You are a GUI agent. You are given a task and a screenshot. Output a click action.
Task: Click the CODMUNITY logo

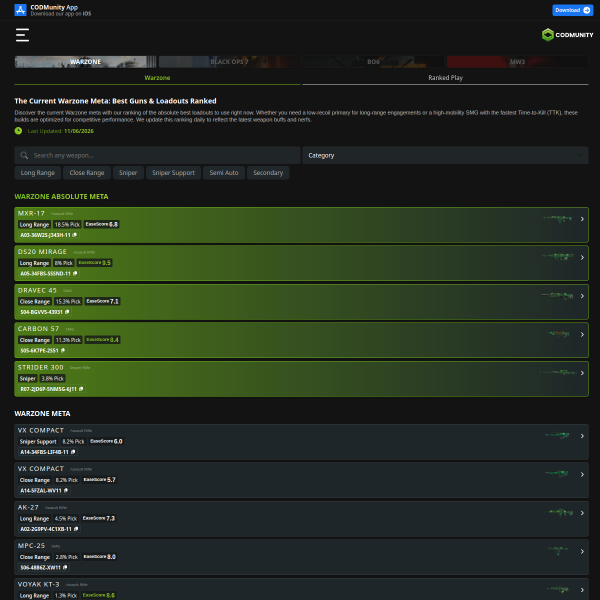tap(567, 35)
